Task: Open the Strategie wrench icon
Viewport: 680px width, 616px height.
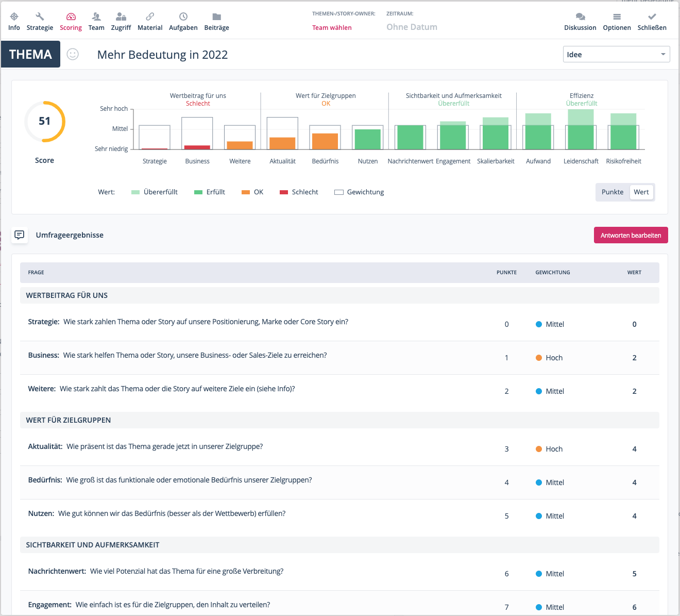Action: (x=40, y=17)
